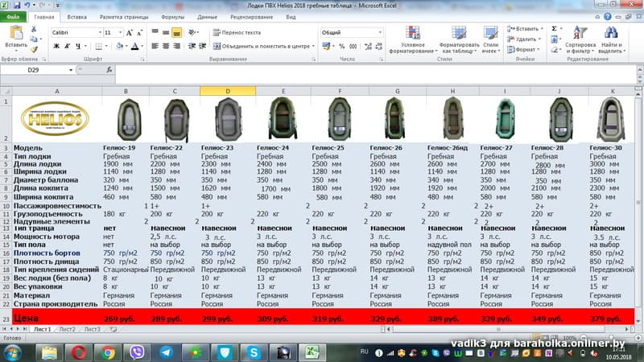Viewport: 644px width, 362px height.
Task: Click the Save icon in quick access toolbar
Action: coord(17,6)
